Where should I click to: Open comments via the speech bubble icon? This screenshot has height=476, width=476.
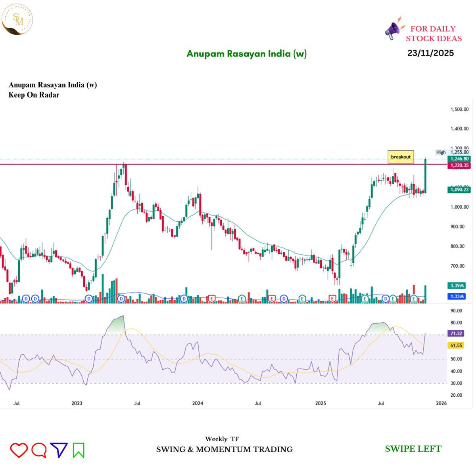(39, 450)
